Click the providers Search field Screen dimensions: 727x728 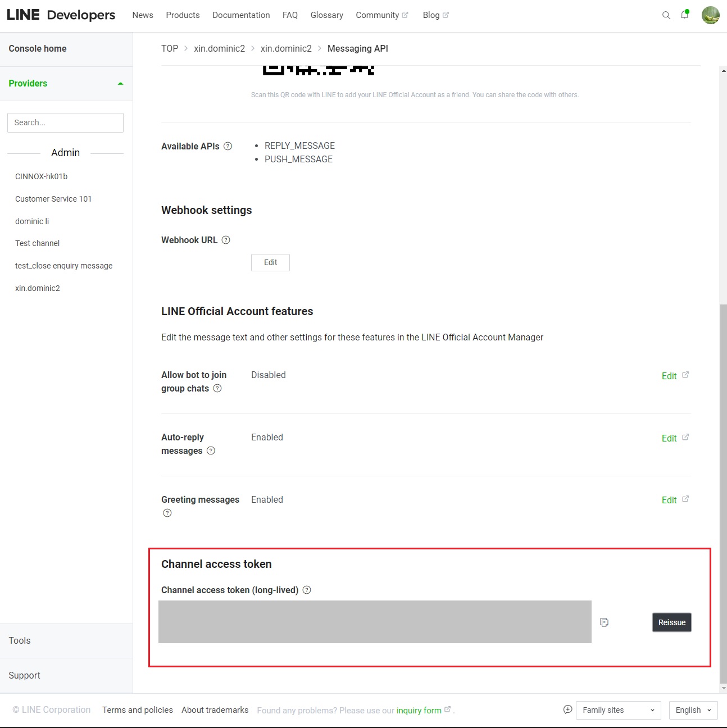tap(65, 122)
